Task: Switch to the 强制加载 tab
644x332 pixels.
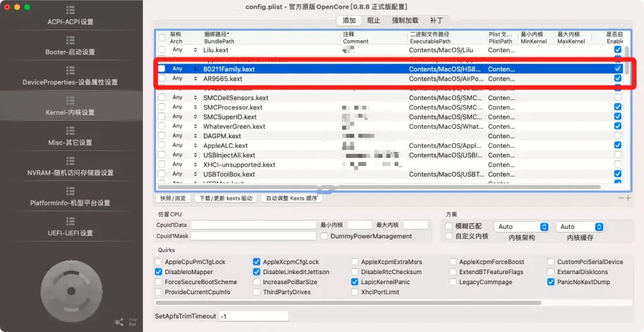Action: [405, 20]
